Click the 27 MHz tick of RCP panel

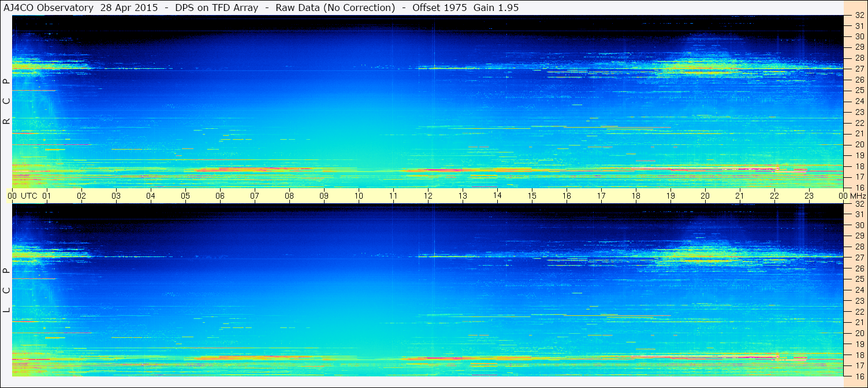click(859, 69)
